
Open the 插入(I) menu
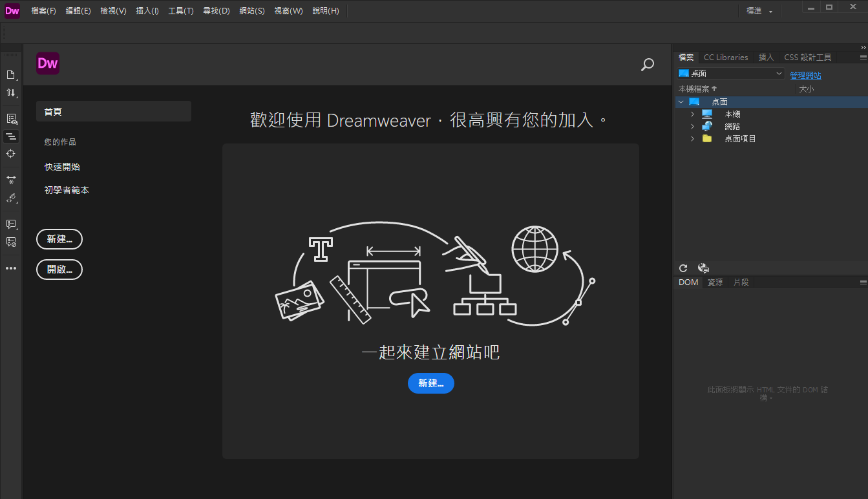tap(147, 11)
